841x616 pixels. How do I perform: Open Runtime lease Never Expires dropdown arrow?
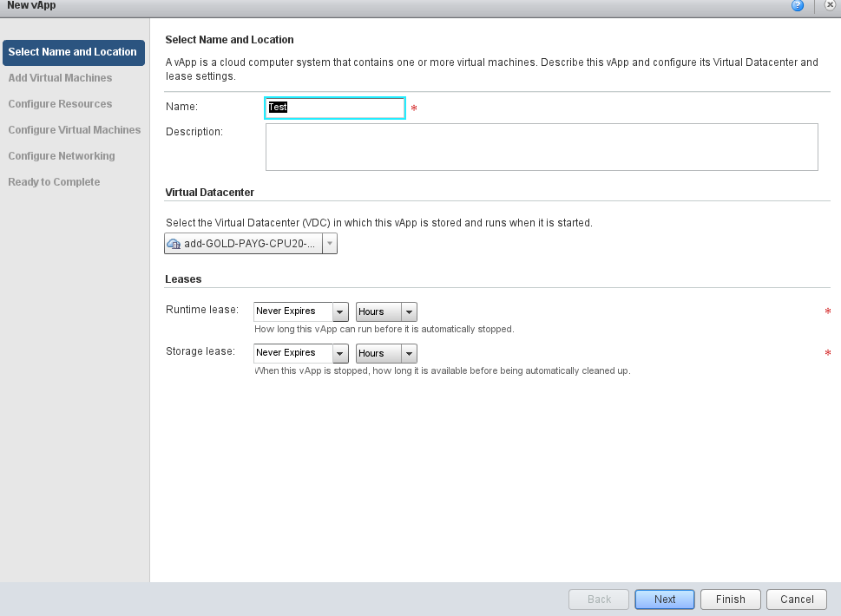click(340, 311)
